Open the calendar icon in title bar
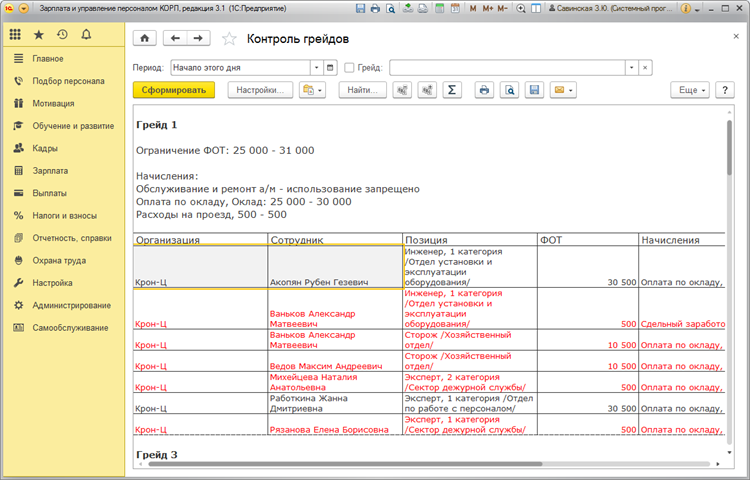Image resolution: width=750 pixels, height=480 pixels. 455,8
